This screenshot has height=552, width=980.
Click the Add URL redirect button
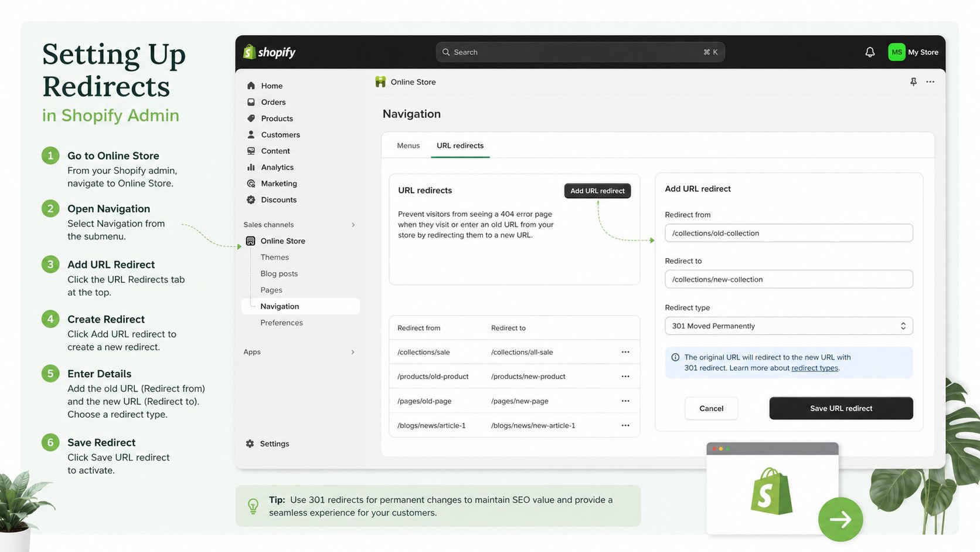[x=597, y=191]
